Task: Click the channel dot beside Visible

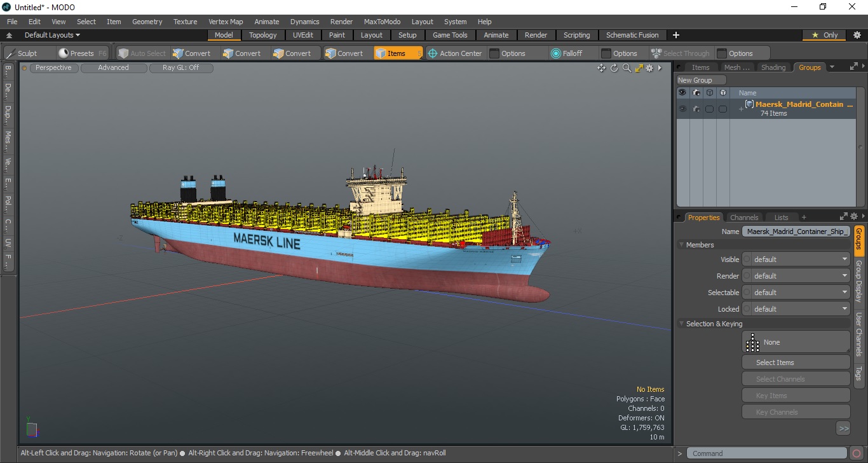Action: pyautogui.click(x=747, y=259)
